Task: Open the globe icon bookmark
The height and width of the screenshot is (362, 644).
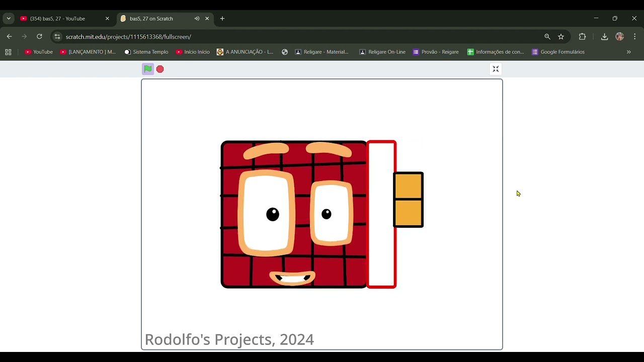Action: (x=285, y=52)
